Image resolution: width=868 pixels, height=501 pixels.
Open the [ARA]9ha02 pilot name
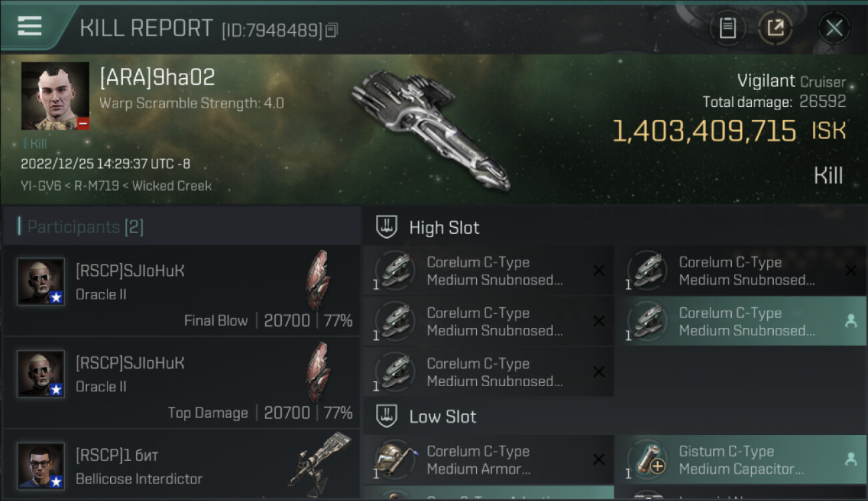pos(158,77)
